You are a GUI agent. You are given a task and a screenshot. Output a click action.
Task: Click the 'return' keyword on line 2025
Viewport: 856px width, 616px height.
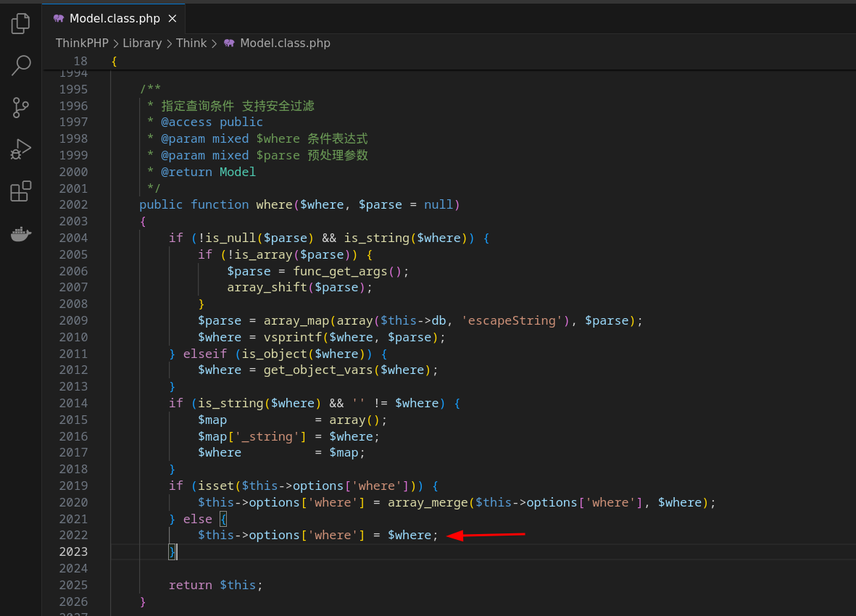(x=191, y=585)
